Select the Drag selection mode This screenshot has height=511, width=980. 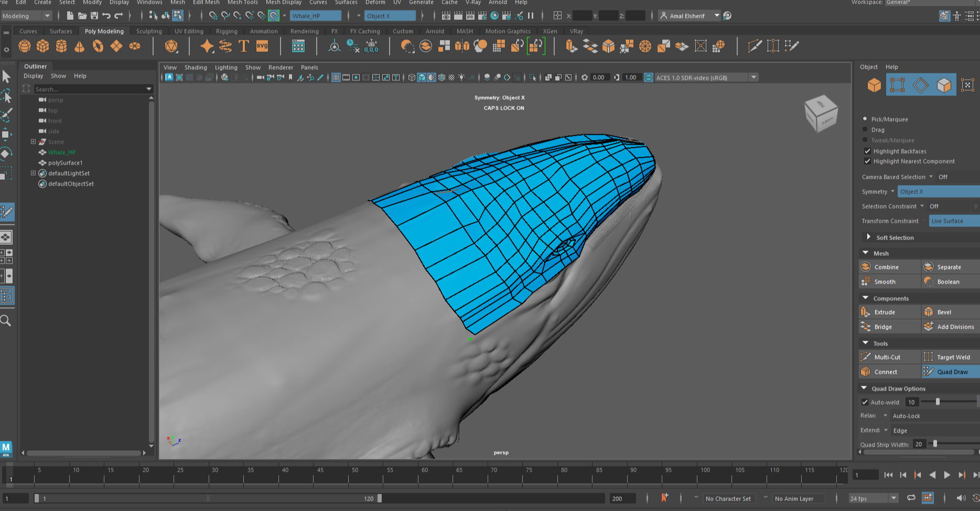[865, 129]
